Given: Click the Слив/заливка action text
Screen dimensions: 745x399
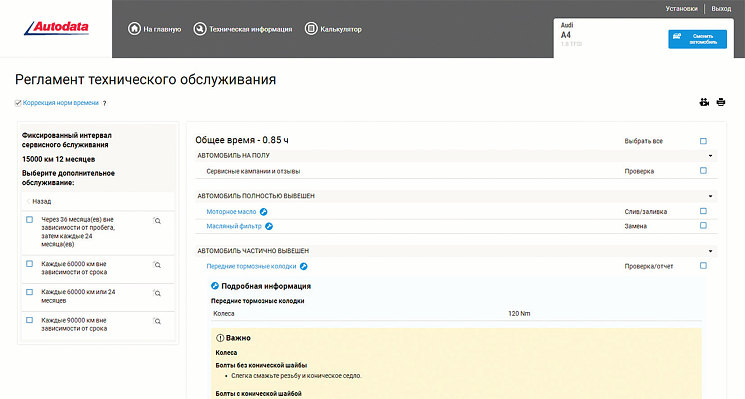Looking at the screenshot, I should pos(645,212).
